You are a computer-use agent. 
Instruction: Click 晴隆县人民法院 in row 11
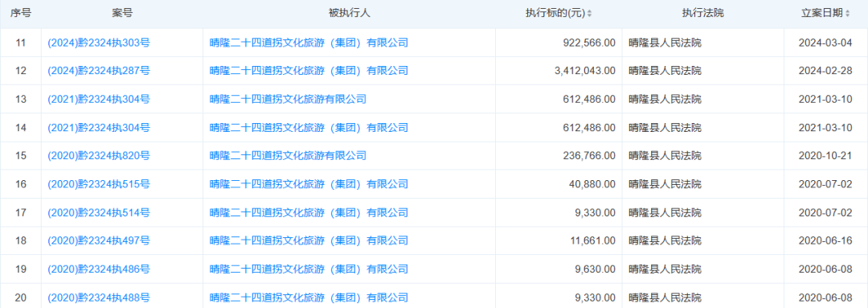point(665,43)
